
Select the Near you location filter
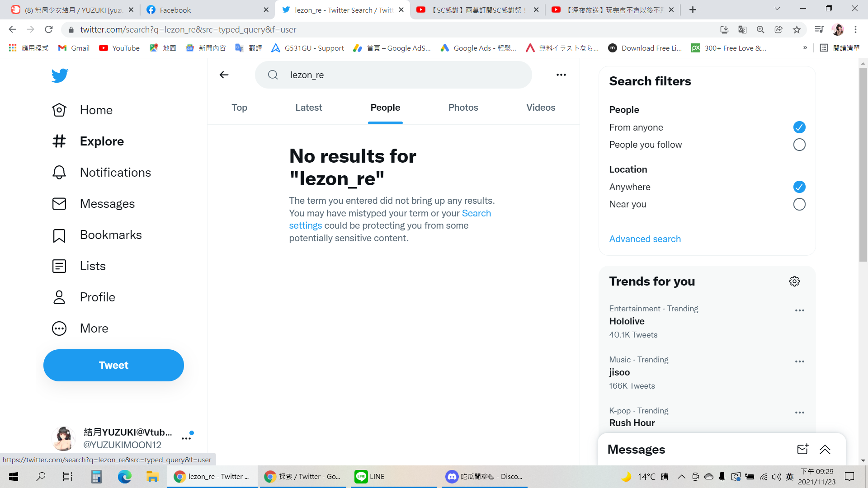(799, 204)
